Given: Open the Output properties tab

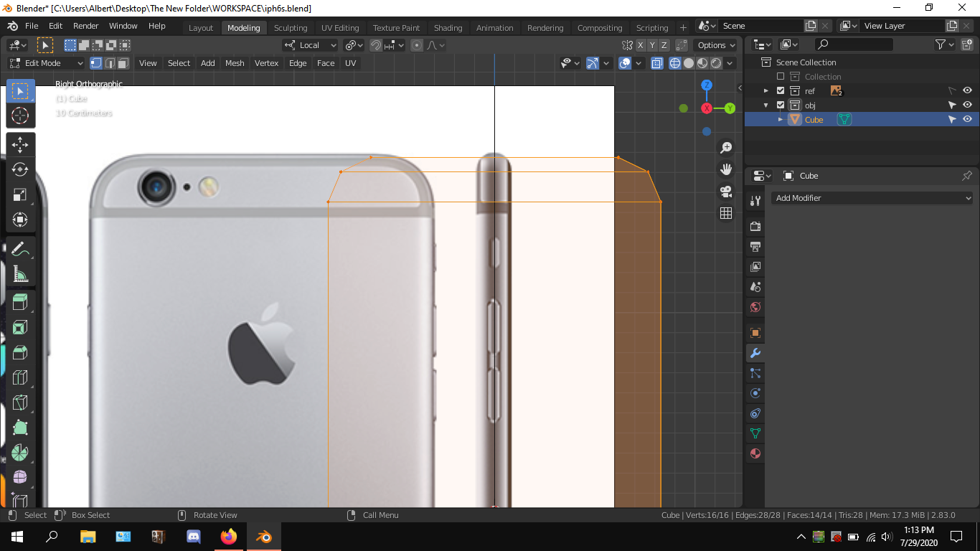Looking at the screenshot, I should pyautogui.click(x=755, y=247).
